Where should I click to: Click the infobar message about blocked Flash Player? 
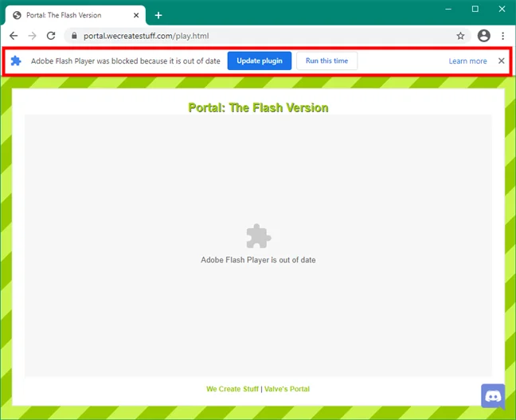click(125, 61)
